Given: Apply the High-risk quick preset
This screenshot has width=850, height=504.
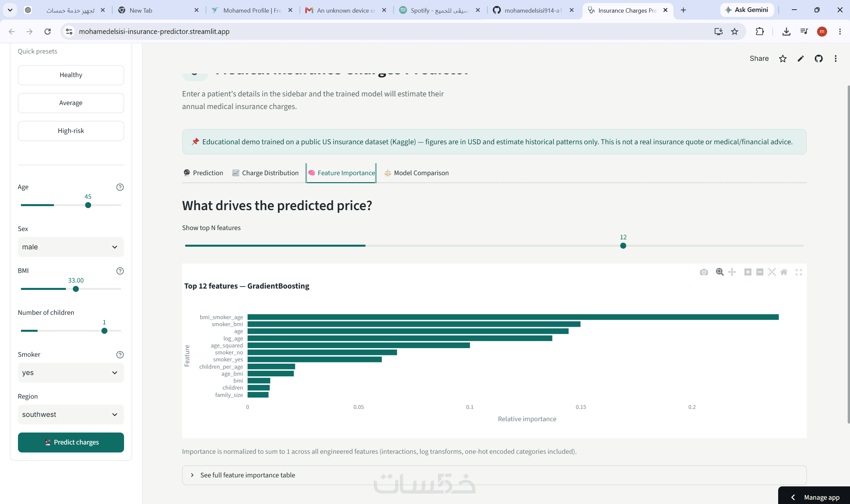Looking at the screenshot, I should click(x=71, y=131).
